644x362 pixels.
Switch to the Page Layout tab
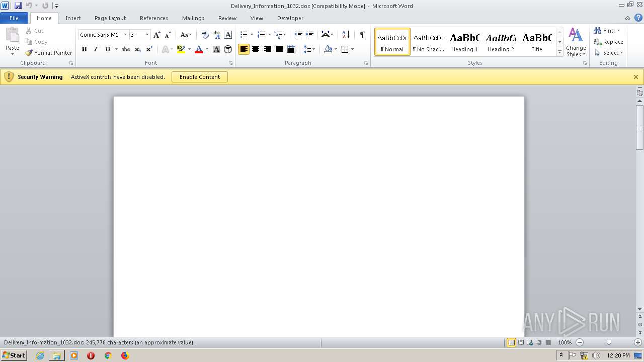tap(110, 18)
